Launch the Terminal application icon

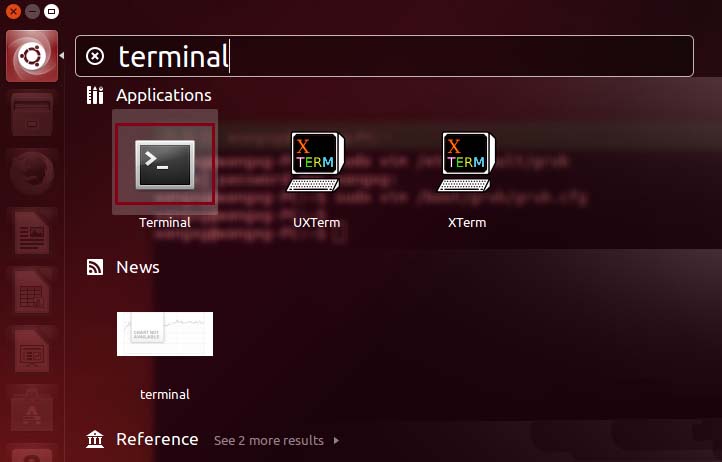pos(165,164)
